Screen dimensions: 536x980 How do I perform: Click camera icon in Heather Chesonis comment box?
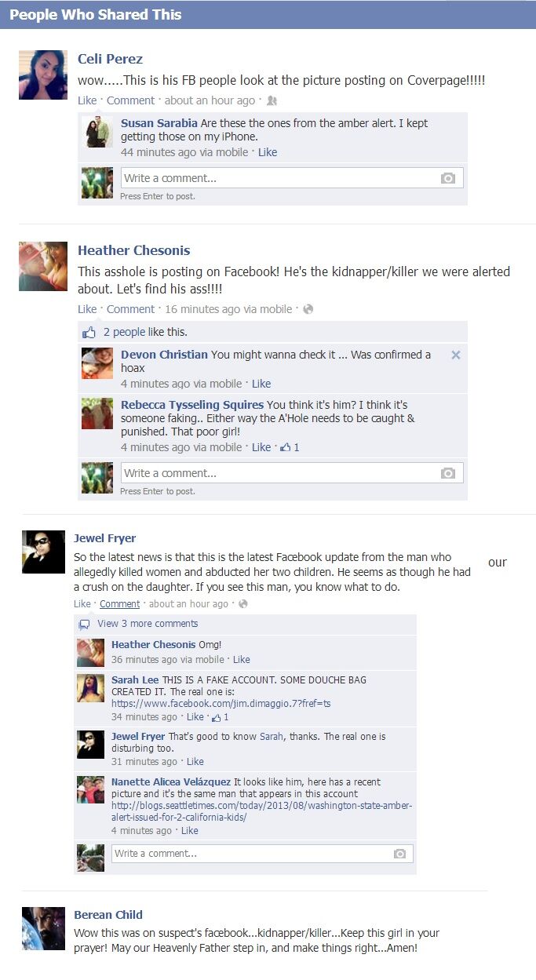[x=448, y=473]
